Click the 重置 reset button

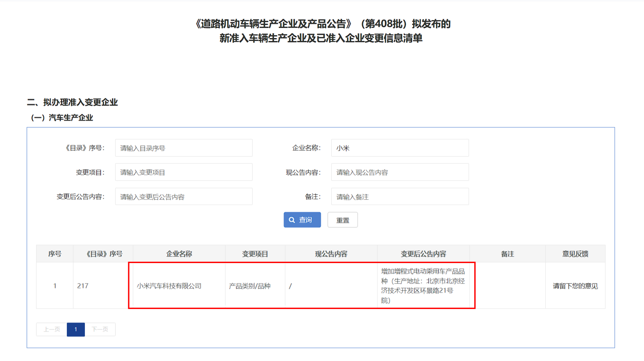(x=343, y=220)
